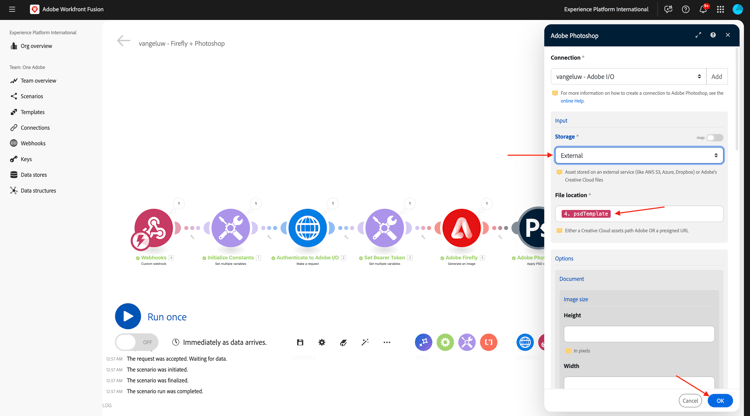Image resolution: width=750 pixels, height=416 pixels.
Task: Click the Width input field
Action: coord(639,383)
